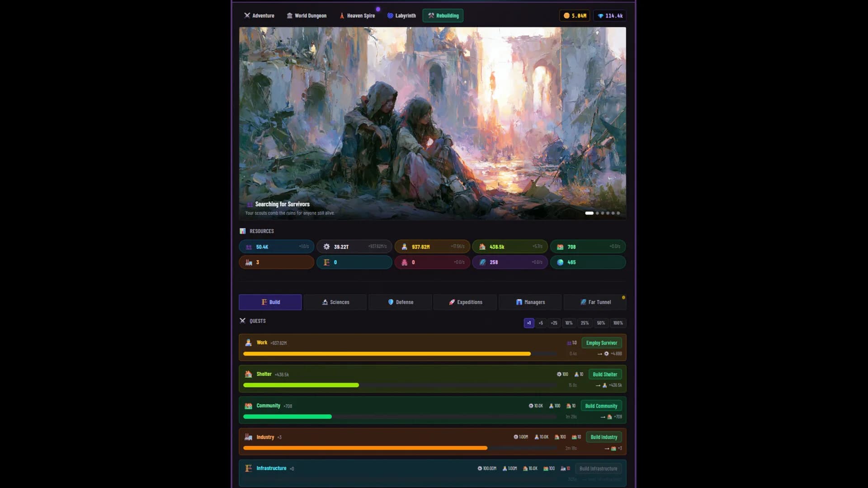Click the crane icon in cyan resource 0
This screenshot has width=868, height=488.
326,262
